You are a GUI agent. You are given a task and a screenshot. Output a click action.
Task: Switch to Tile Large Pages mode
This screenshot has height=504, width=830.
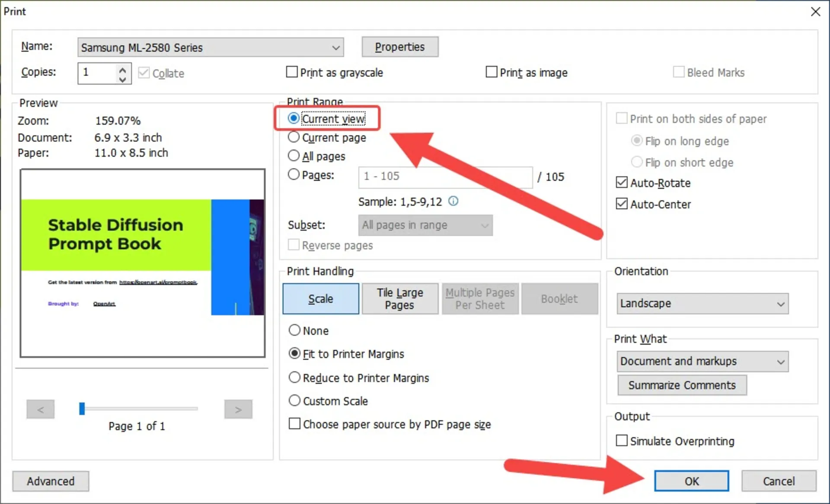click(400, 299)
